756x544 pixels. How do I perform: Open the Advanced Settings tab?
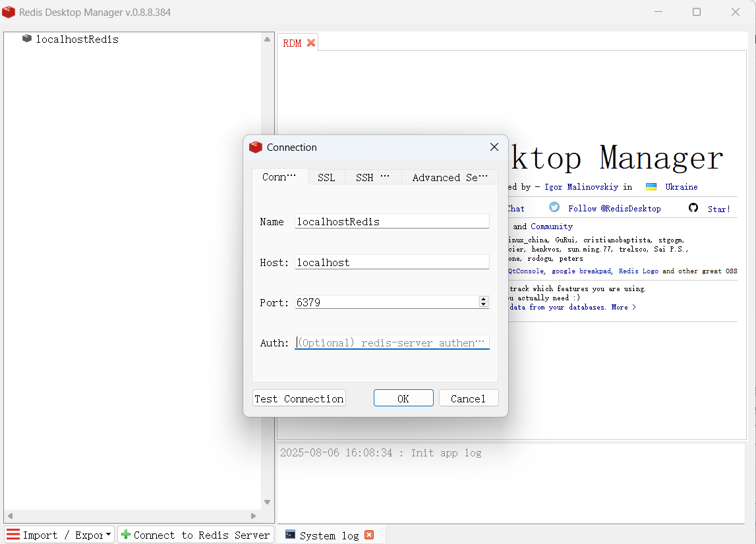pos(450,177)
